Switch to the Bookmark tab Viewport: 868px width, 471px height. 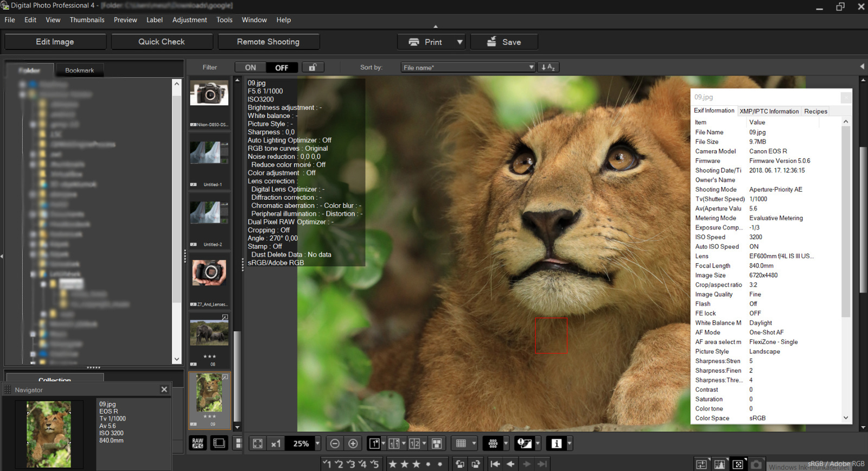click(80, 71)
